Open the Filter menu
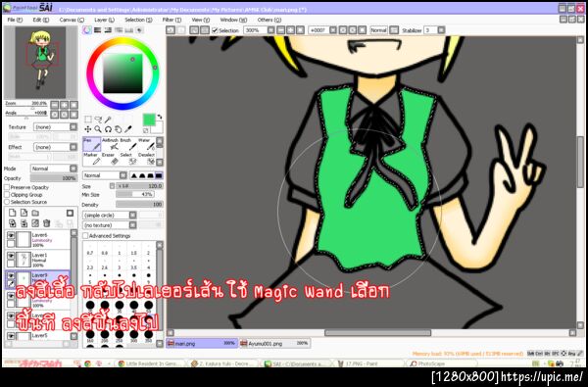This screenshot has width=588, height=387. click(172, 20)
